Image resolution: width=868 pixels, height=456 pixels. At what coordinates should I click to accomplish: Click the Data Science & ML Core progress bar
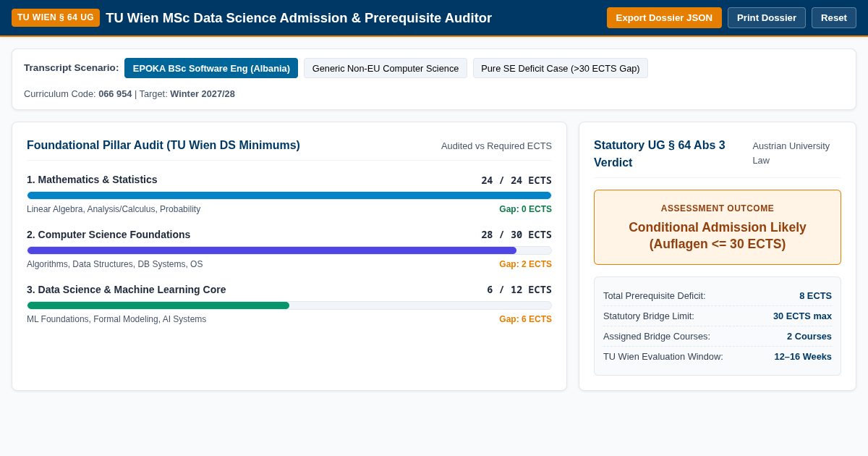(x=289, y=305)
